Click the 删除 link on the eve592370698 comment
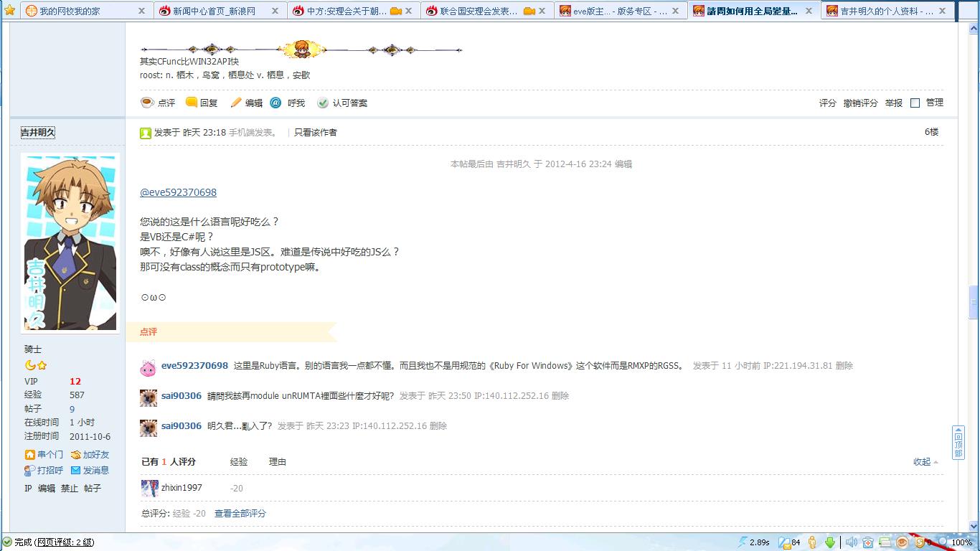Screen dimensions: 980x551 tap(844, 366)
